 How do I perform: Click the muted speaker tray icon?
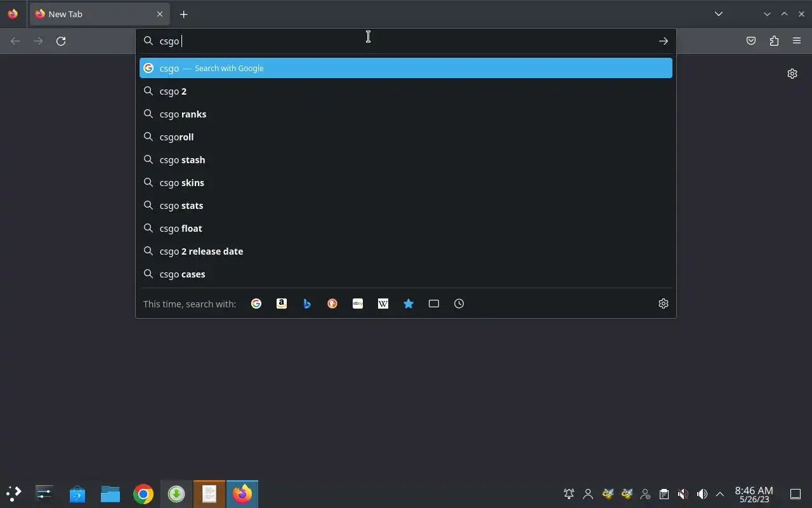coord(683,493)
